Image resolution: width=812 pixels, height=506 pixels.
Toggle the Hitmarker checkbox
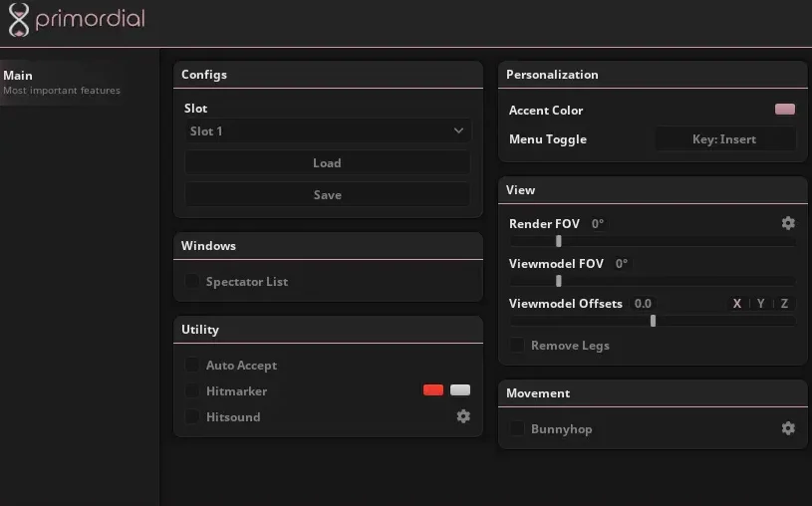(192, 391)
